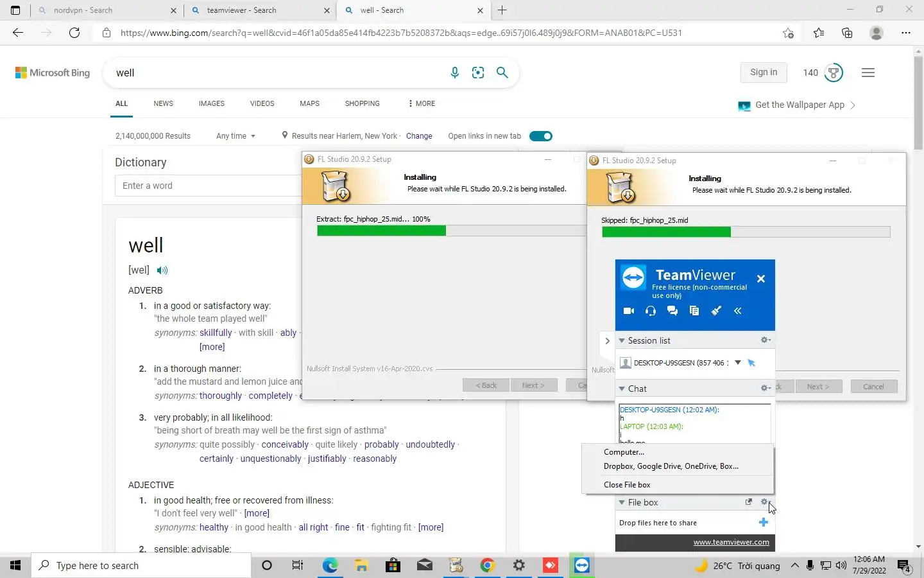
Task: Open TeamViewer from the taskbar
Action: 582,565
